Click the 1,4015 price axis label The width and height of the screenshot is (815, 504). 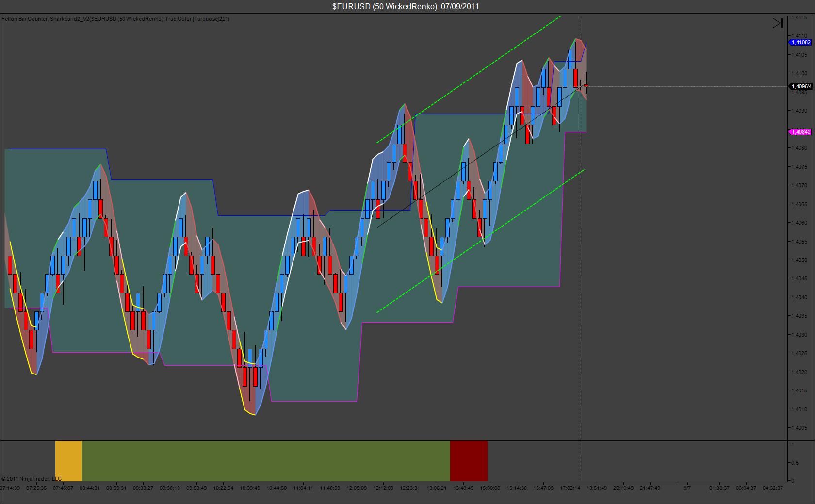point(799,390)
